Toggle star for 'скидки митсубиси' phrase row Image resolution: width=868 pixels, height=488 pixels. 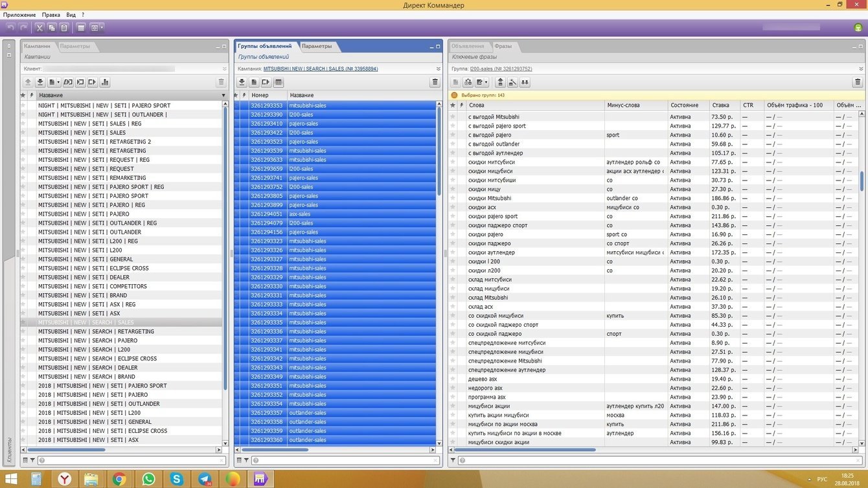point(453,162)
